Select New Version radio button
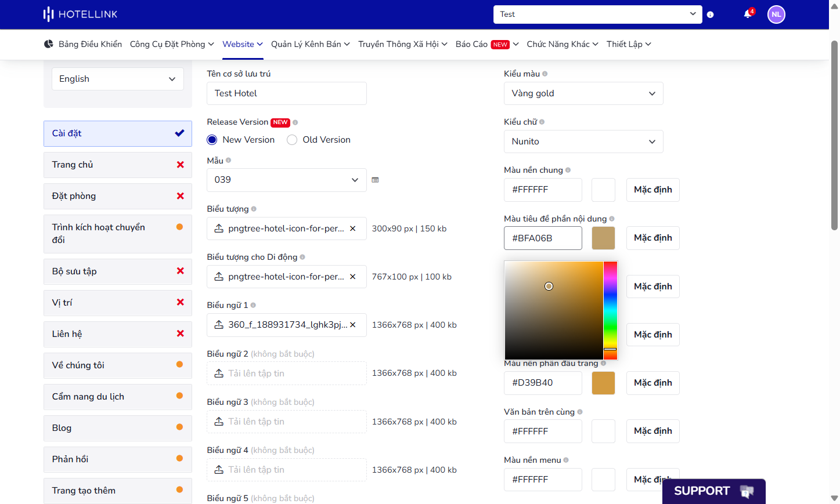The width and height of the screenshot is (840, 504). click(212, 140)
